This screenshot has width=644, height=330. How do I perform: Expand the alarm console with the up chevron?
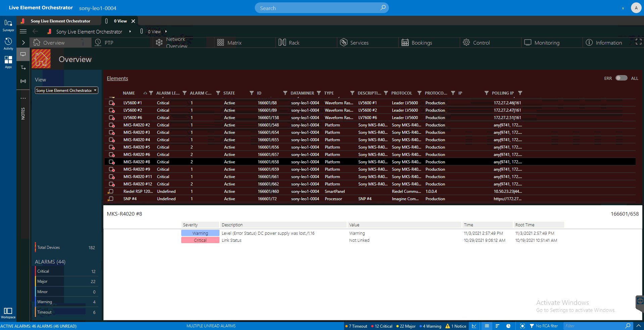[639, 326]
